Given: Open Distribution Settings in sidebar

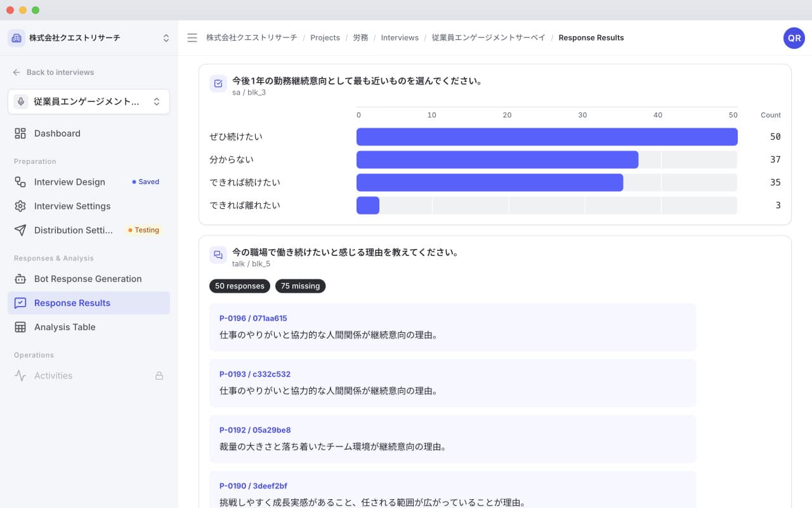Looking at the screenshot, I should coord(89,230).
